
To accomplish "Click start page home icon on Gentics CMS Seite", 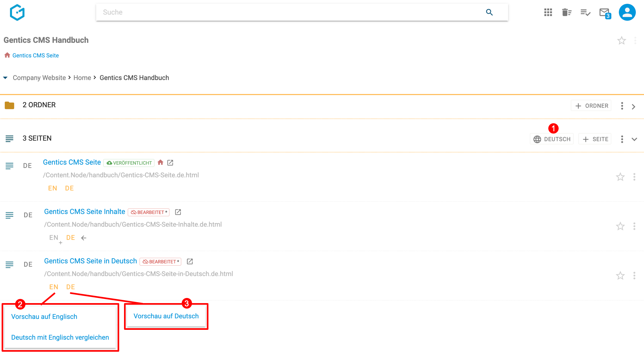I will (x=160, y=162).
